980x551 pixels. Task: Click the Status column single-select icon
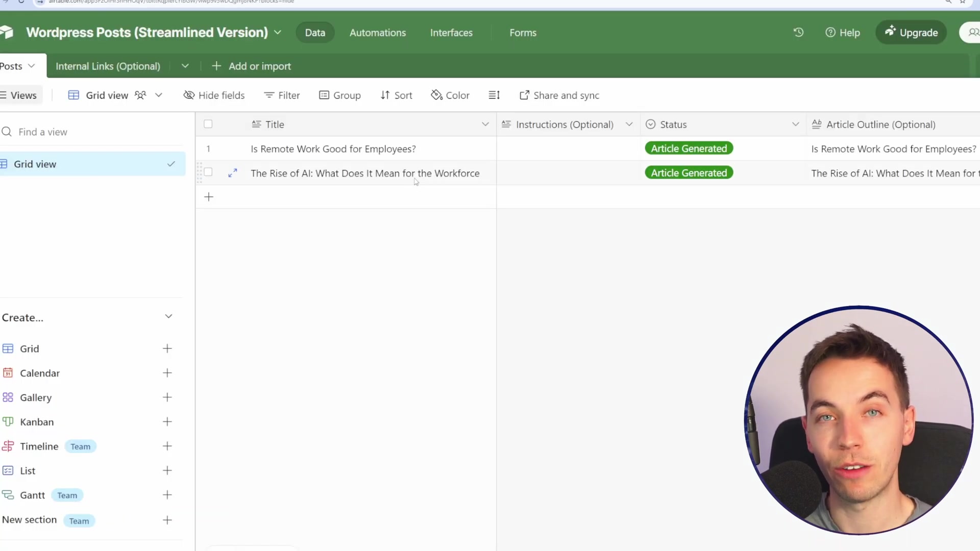[x=651, y=124]
